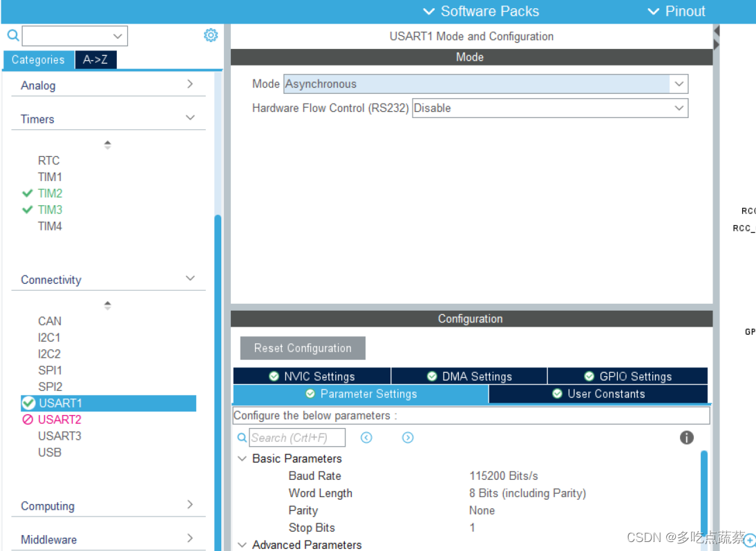Switch to the A->Z tab
The image size is (756, 551).
tap(95, 59)
